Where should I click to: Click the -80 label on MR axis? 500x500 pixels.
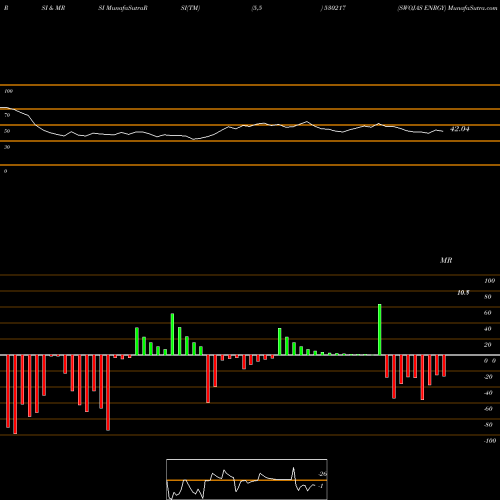pos(488,425)
